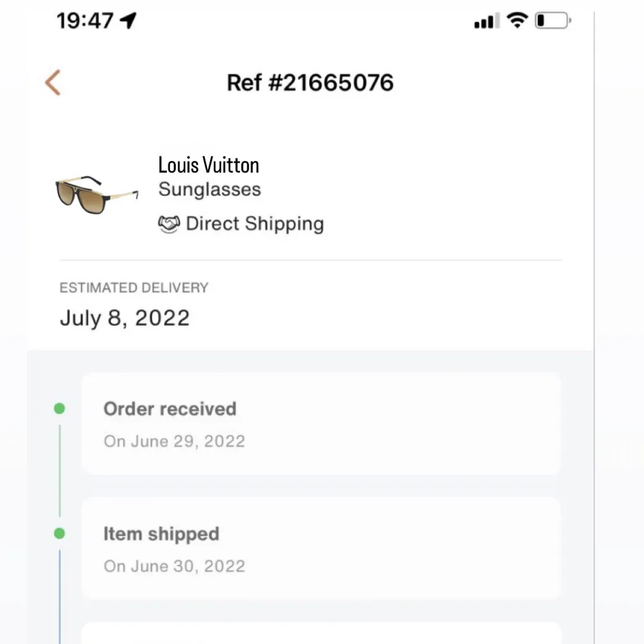Tap the location arrow beside the time
644x644 pixels.
pyautogui.click(x=128, y=21)
